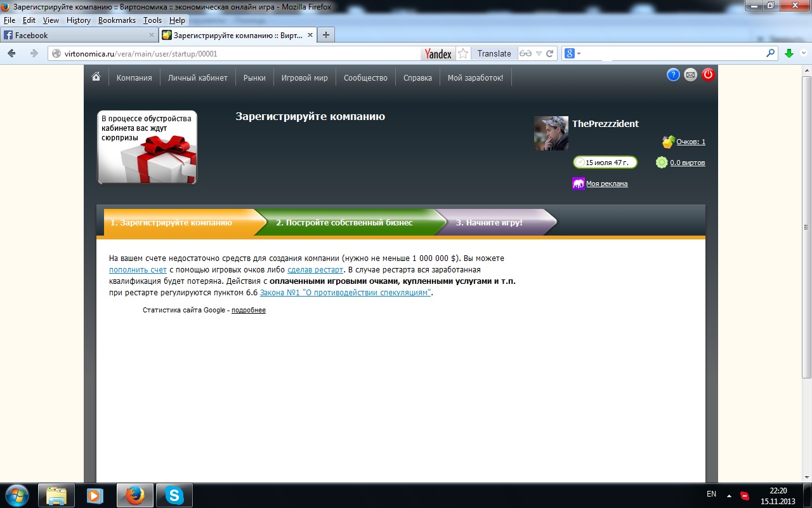Switch to the Facebook tab
Image resolution: width=812 pixels, height=508 pixels.
79,35
